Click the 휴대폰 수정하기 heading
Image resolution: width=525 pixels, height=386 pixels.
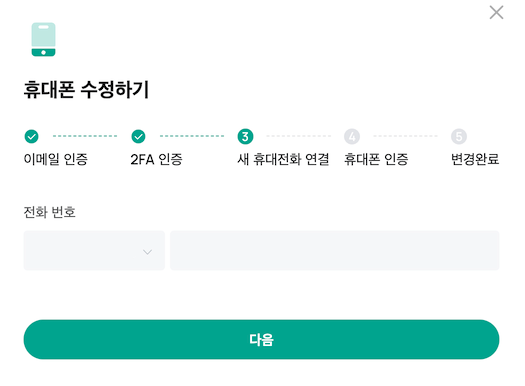click(86, 90)
